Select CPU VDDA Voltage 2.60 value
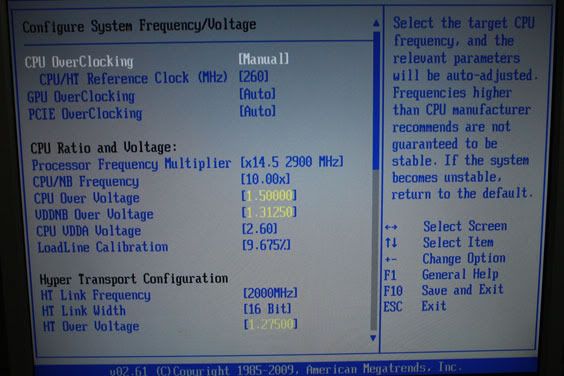The width and height of the screenshot is (564, 376). [x=260, y=228]
